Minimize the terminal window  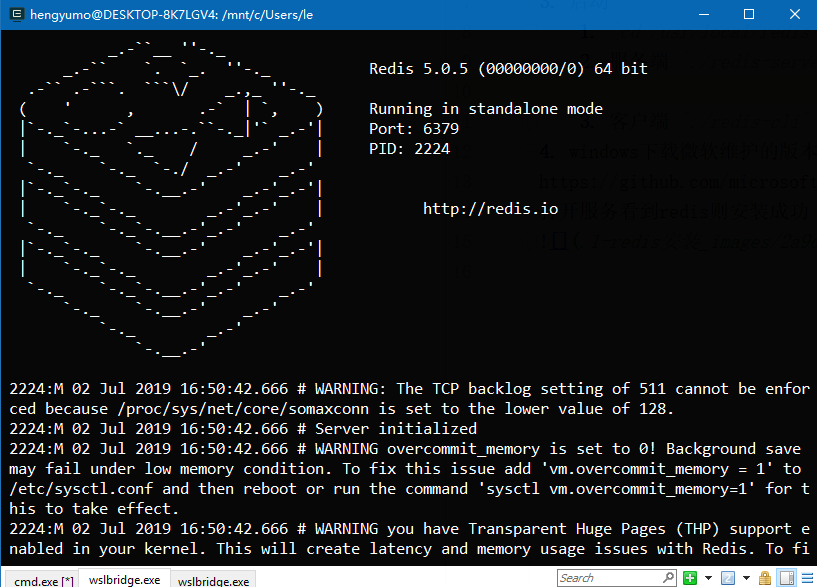pos(704,14)
